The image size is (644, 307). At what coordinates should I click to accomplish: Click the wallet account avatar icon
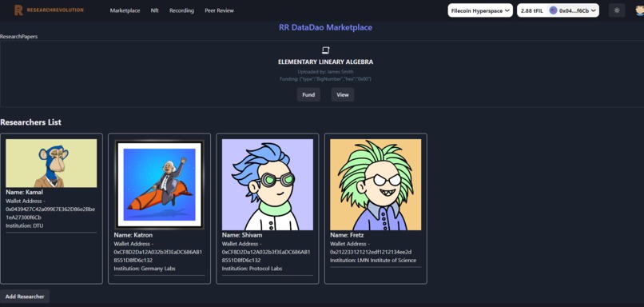coord(553,10)
